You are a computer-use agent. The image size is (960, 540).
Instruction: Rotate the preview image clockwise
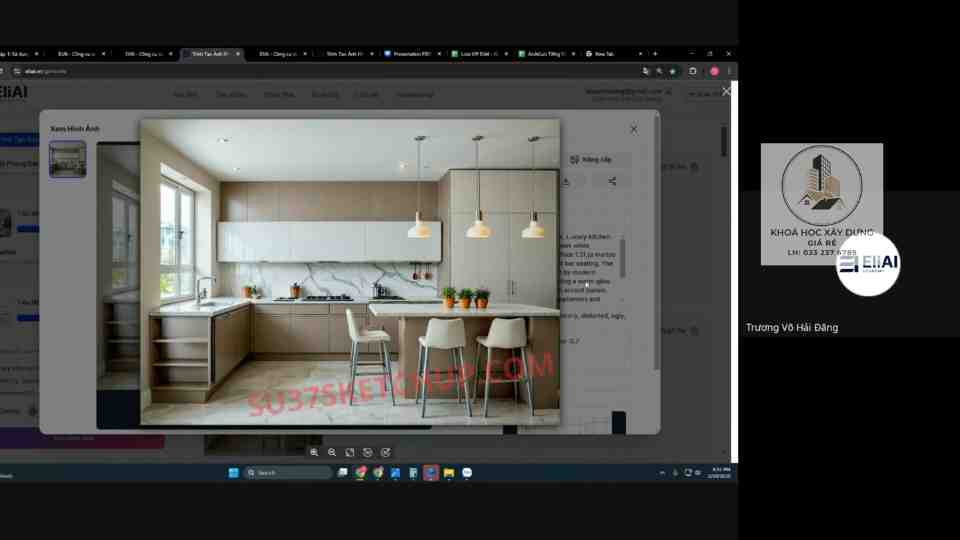(x=386, y=452)
